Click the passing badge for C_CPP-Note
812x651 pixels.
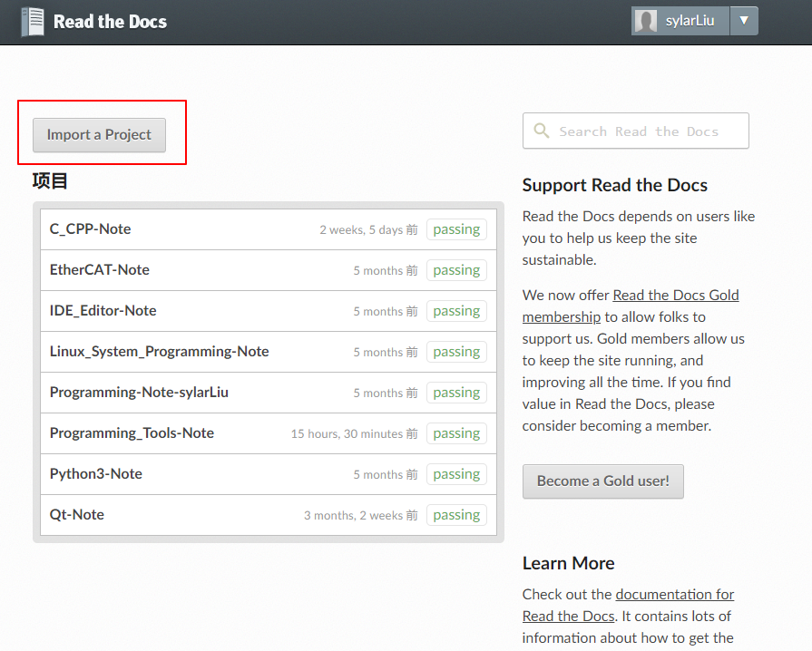pos(456,229)
